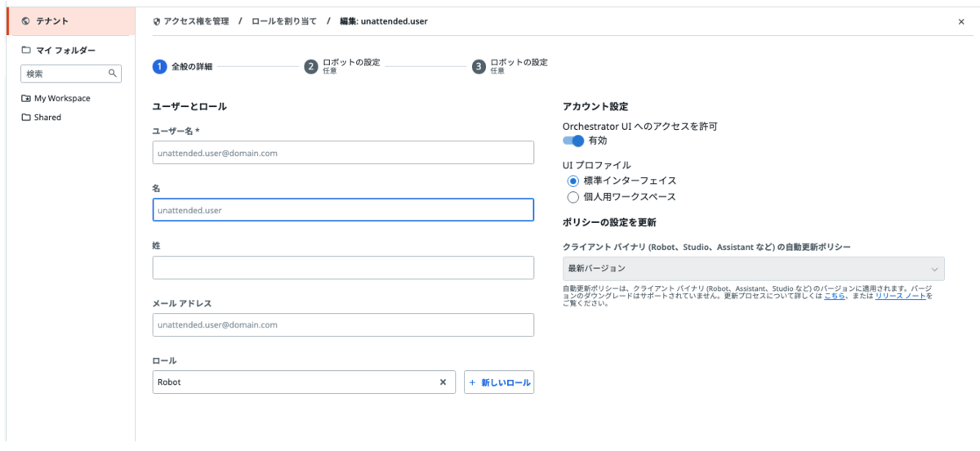Click the ポリシーの設定を更新 heading
The height and width of the screenshot is (451, 980).
(609, 221)
